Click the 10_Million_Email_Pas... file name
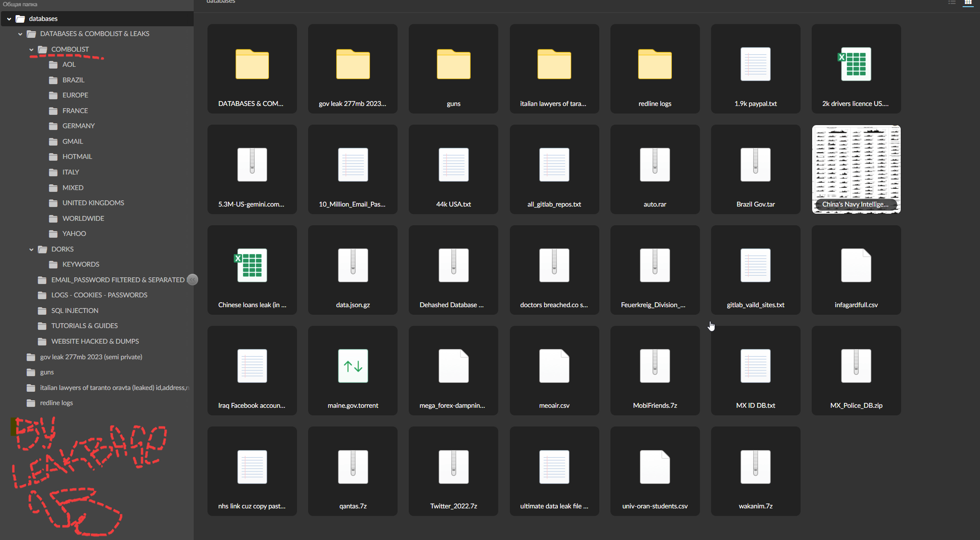The height and width of the screenshot is (540, 980). point(352,204)
